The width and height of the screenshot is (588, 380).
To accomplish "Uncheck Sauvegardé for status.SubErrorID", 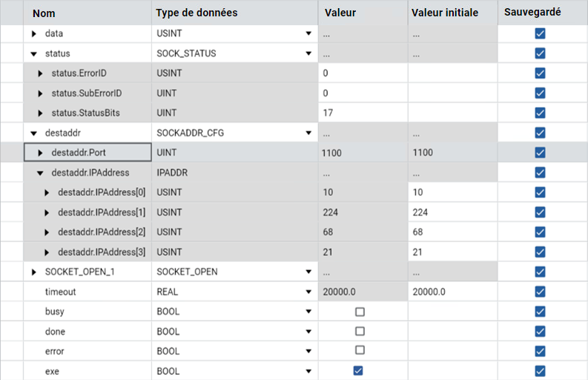I will [540, 93].
